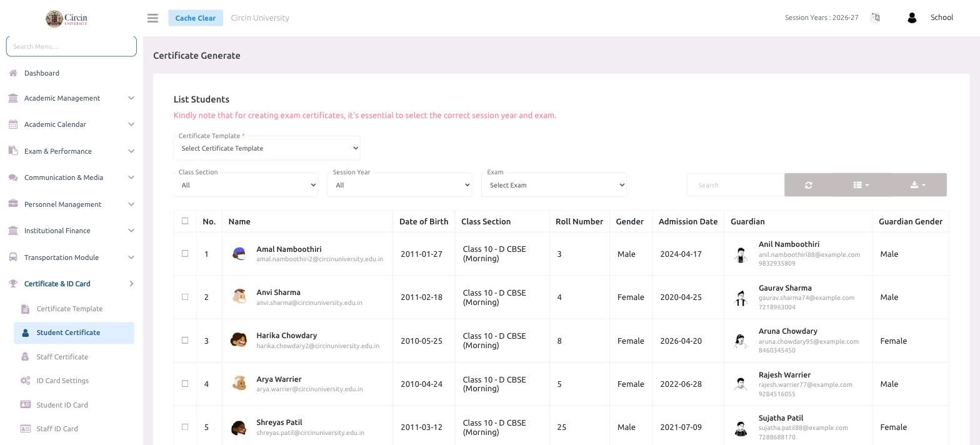Select the checkbox for Shreyas Patil

coord(184,427)
